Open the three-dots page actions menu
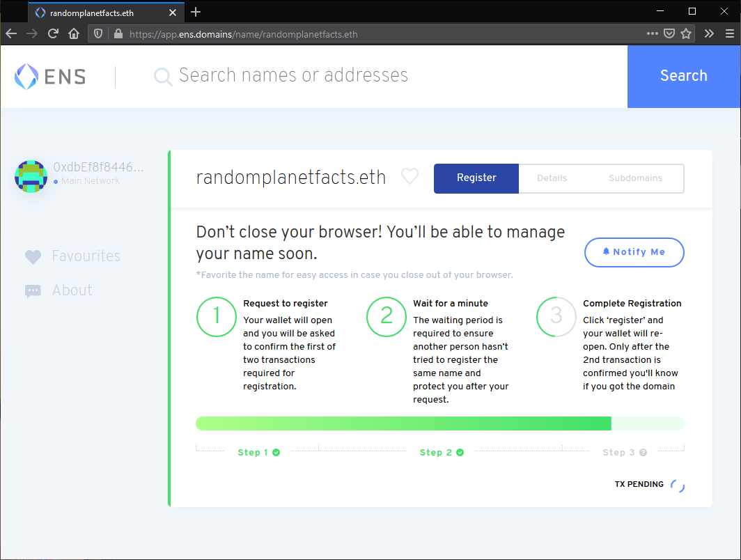This screenshot has height=560, width=741. [x=653, y=33]
